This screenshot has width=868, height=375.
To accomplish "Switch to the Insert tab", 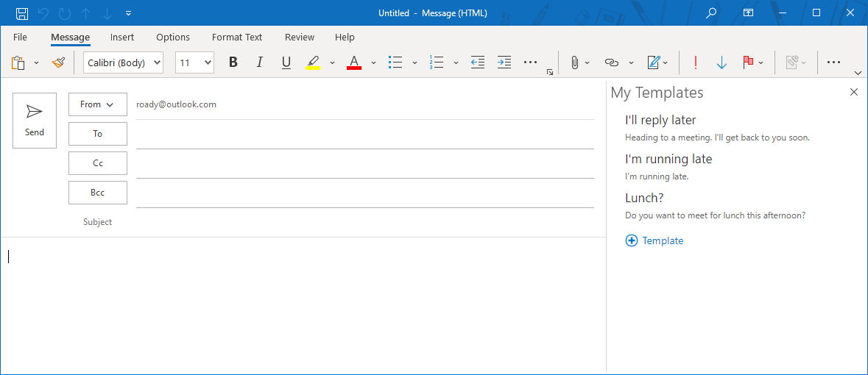I will (121, 37).
